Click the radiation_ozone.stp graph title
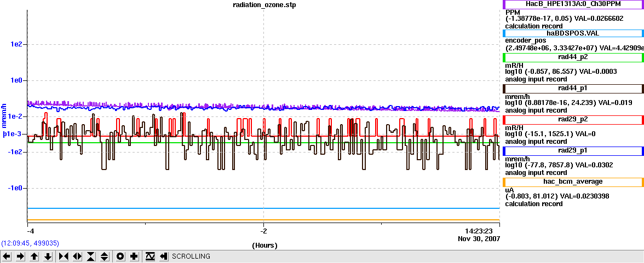The width and height of the screenshot is (644, 263). (264, 5)
